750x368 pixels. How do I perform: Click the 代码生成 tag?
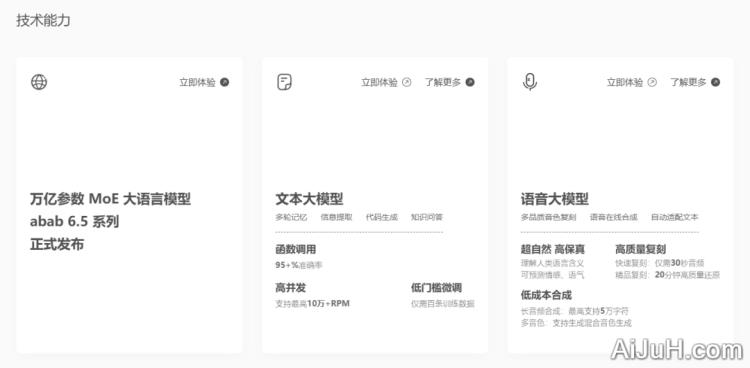[382, 217]
